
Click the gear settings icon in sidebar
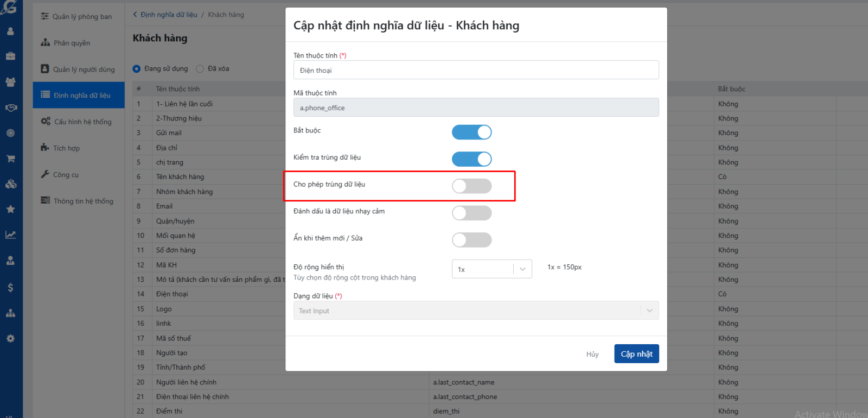pos(10,338)
